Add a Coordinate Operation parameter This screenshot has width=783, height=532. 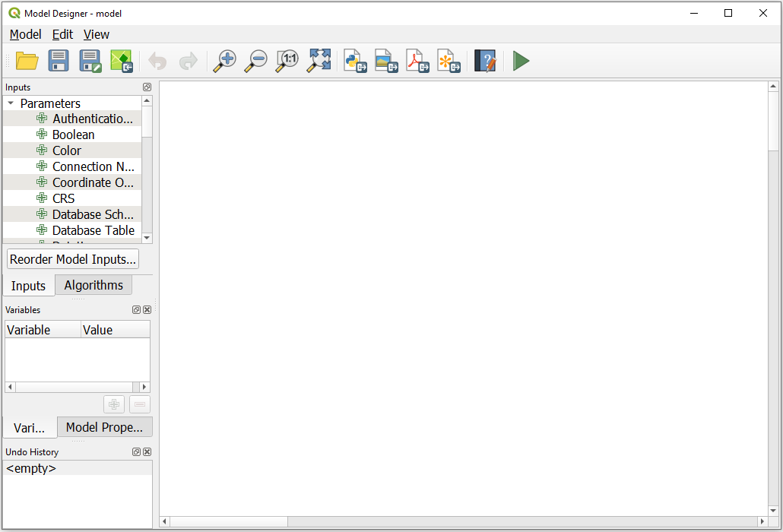[x=72, y=182]
